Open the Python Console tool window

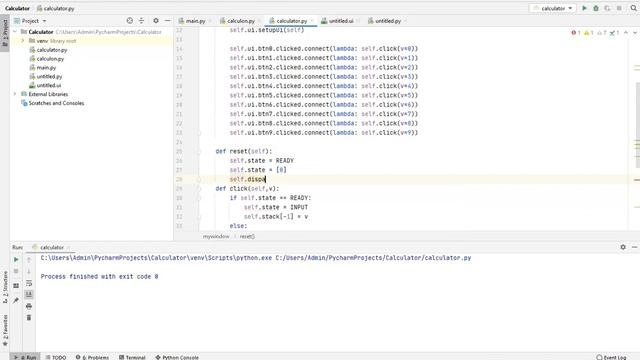pos(177,357)
